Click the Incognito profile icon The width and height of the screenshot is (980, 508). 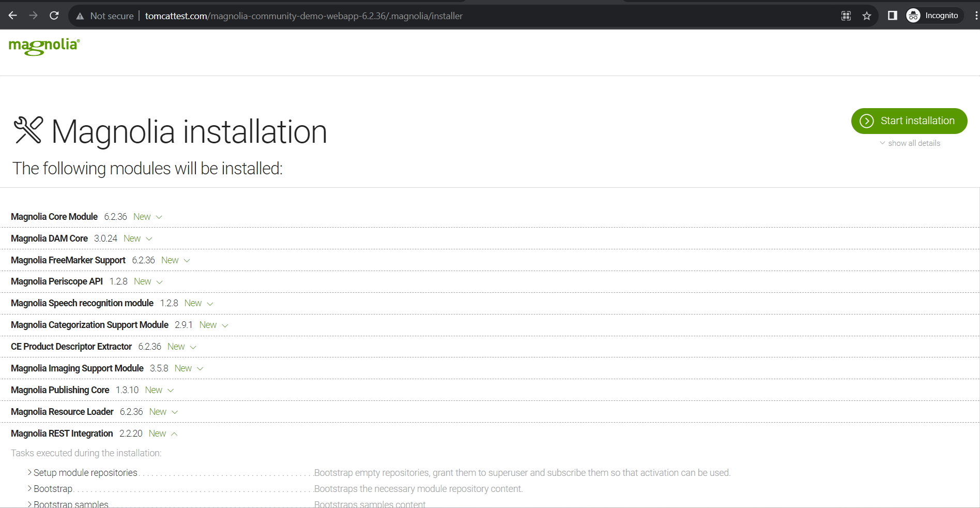pos(913,16)
